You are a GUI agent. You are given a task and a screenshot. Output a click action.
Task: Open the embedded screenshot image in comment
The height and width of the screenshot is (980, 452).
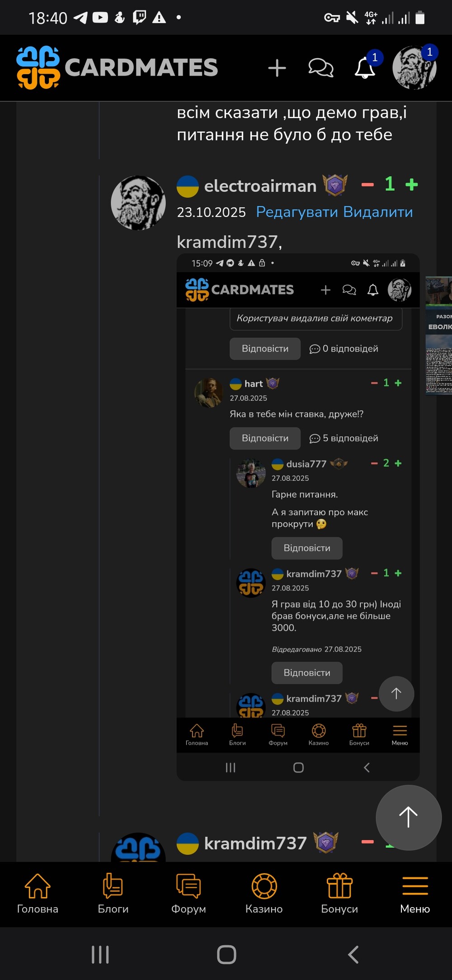(298, 517)
